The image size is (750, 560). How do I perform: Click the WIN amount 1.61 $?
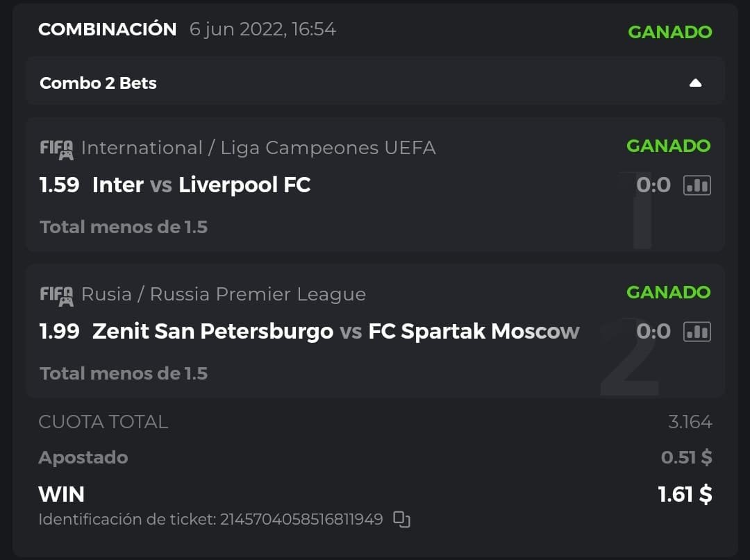(685, 494)
